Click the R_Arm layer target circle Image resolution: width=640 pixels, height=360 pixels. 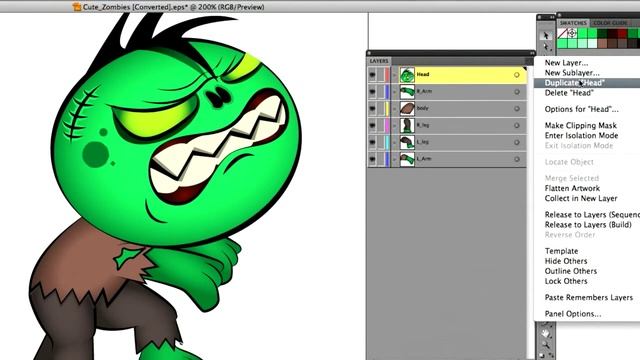click(517, 92)
